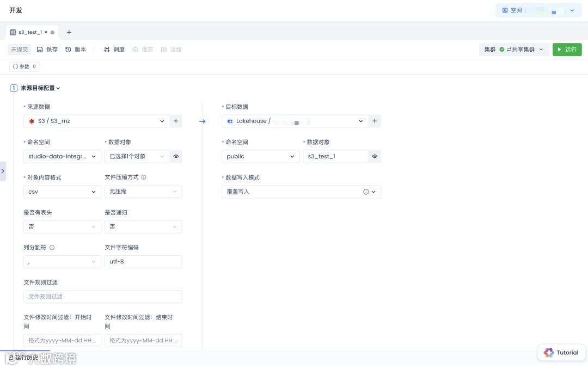588x369 pixels.
Task: Open the 对象内容格式 csv dropdown
Action: pos(62,192)
